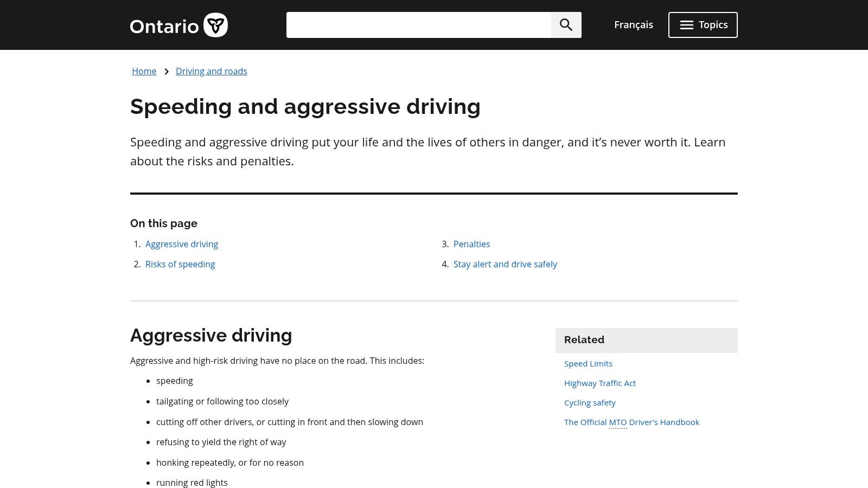Open Highway Traffic Act link
This screenshot has height=488, width=868.
coord(600,383)
